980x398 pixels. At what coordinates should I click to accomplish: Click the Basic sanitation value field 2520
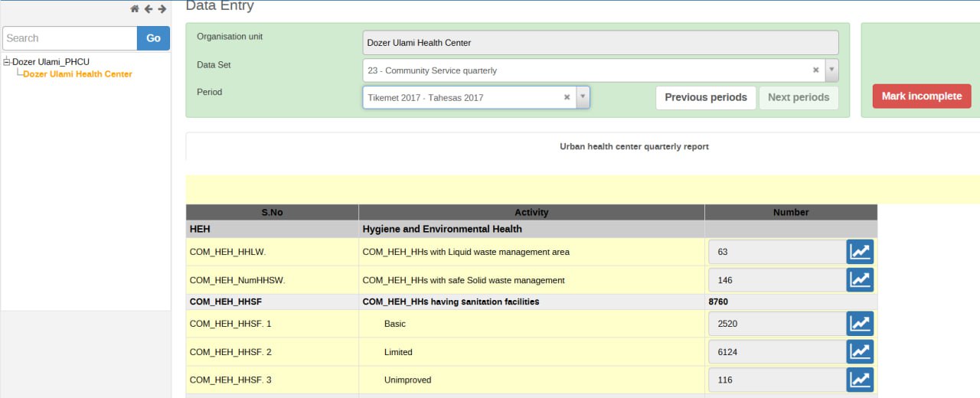coord(776,324)
